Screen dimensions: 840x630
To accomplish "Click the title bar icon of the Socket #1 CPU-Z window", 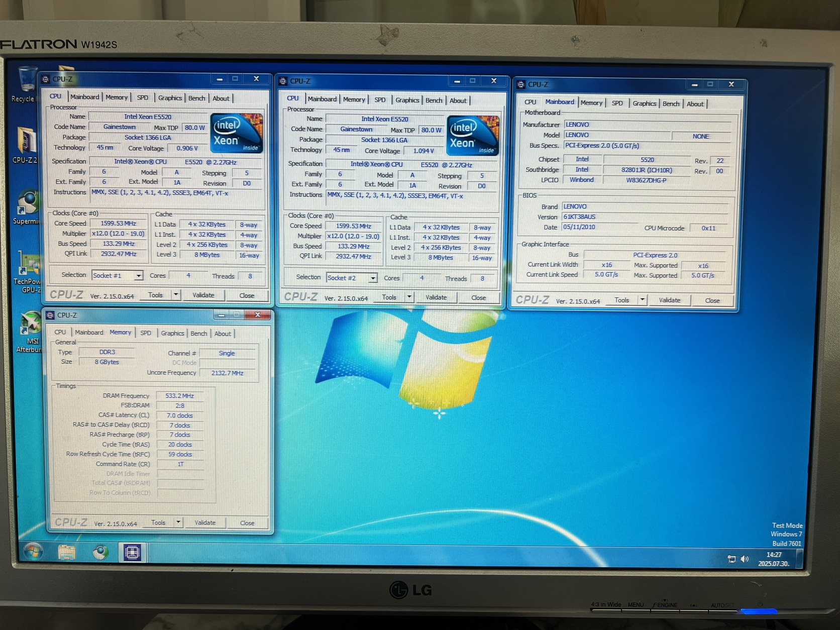I will (46, 79).
